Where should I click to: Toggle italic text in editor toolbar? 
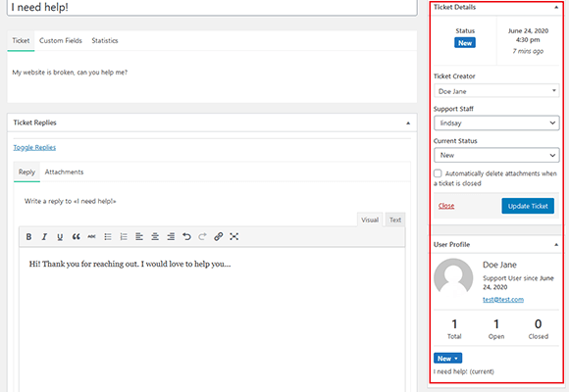pos(44,237)
